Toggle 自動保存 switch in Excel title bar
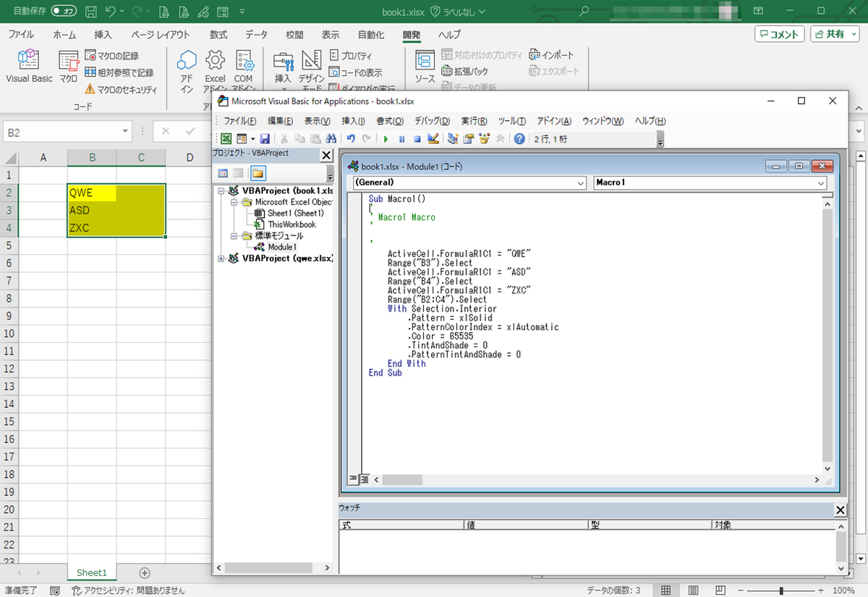 [64, 12]
